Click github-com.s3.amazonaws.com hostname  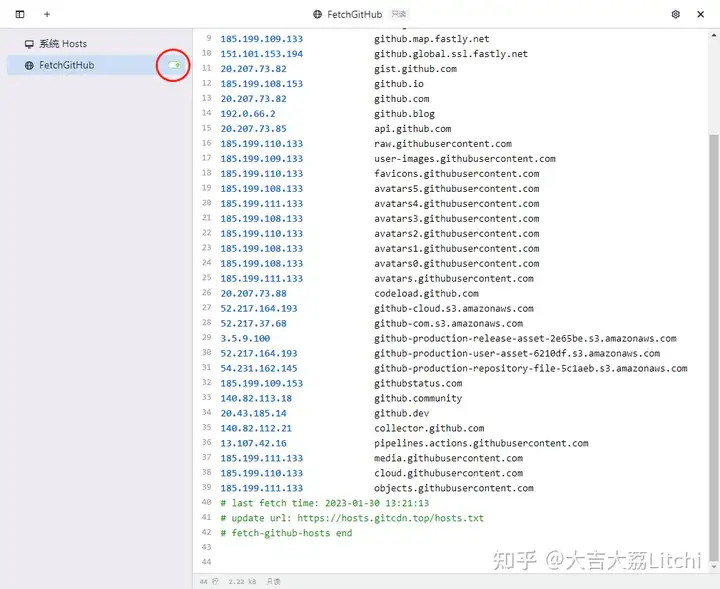click(x=448, y=323)
